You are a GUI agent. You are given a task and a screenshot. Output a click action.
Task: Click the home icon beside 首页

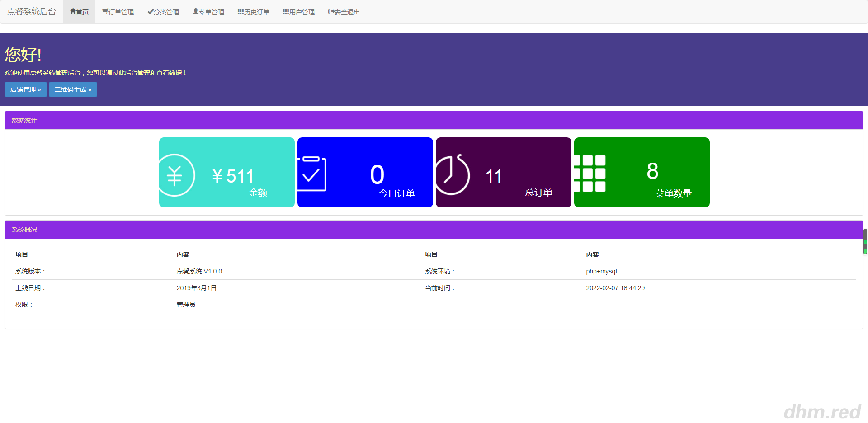[73, 12]
